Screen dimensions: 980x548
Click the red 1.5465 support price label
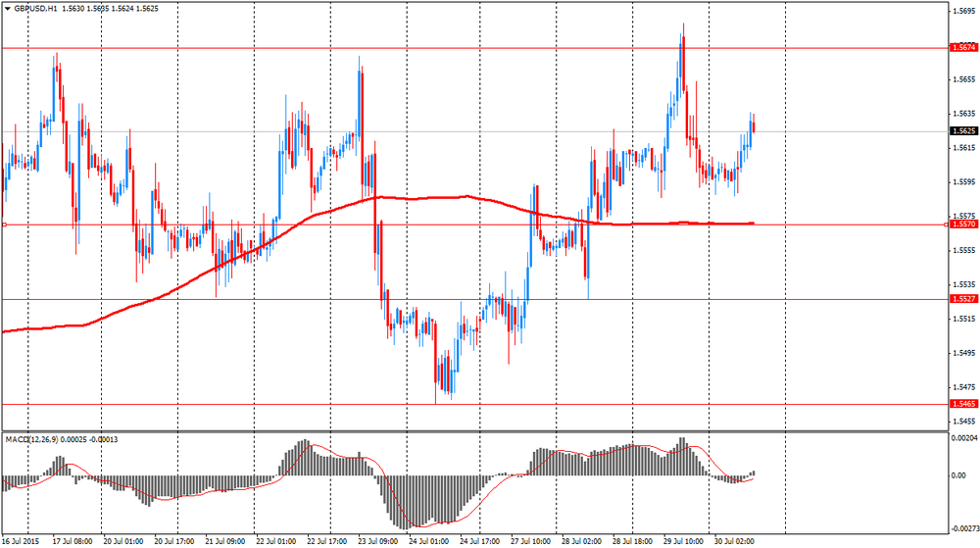[963, 404]
